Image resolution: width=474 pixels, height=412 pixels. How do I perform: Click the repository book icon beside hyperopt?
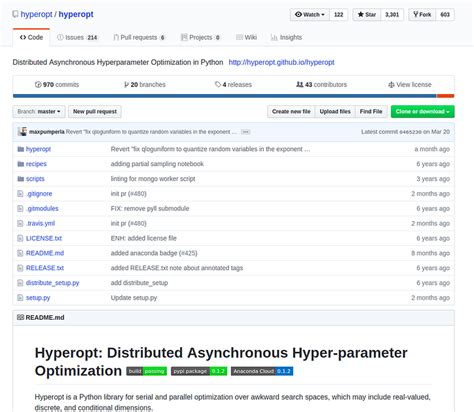15,14
